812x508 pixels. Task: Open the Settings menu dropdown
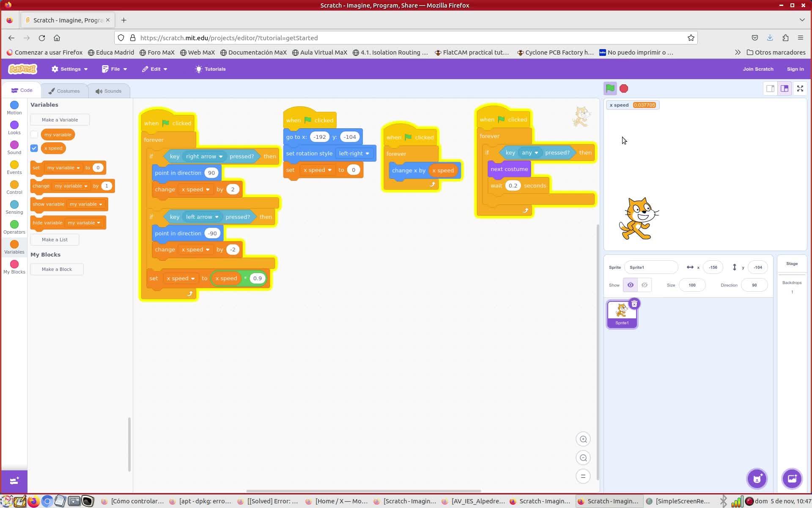pyautogui.click(x=70, y=69)
